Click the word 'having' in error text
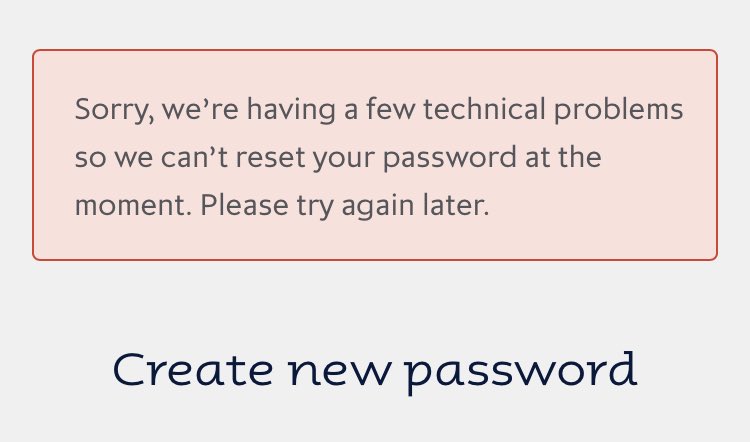Image resolution: width=750 pixels, height=442 pixels. pos(291,110)
